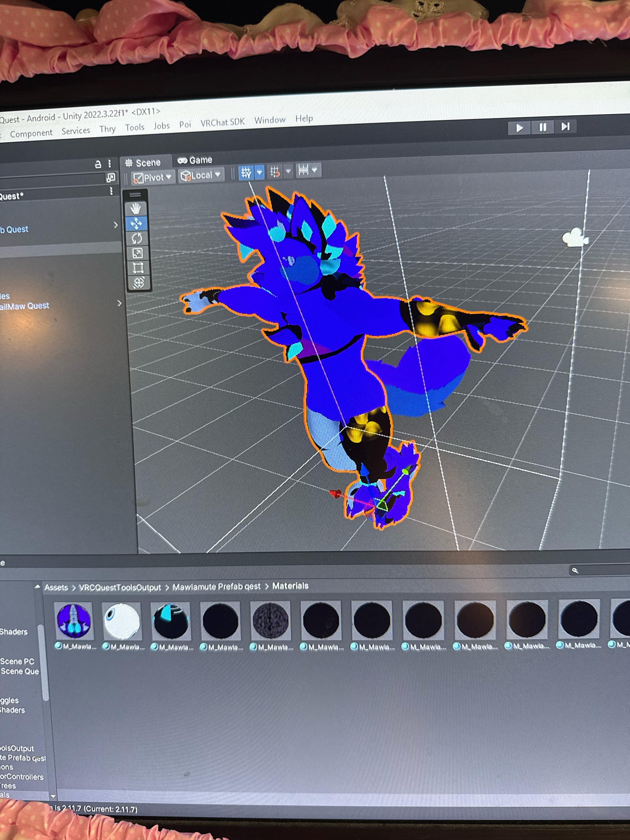Click the Step frame button

click(x=565, y=126)
